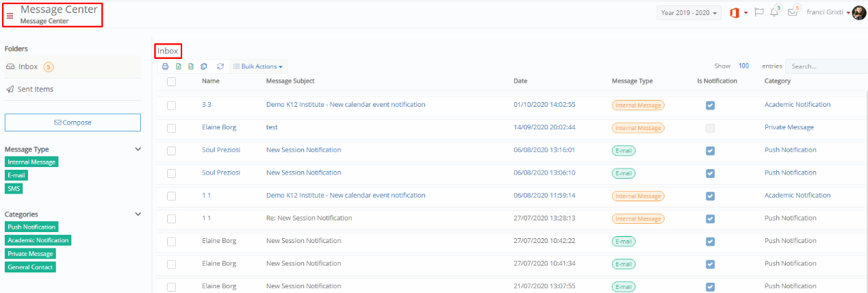Filter by Private Message category tag
Viewport: 868px width, 293px height.
30,253
